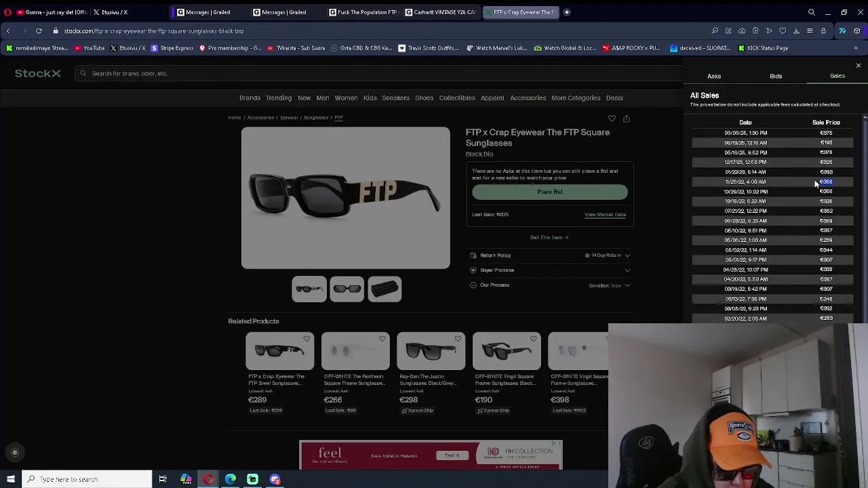Open the Accessories nav category
Viewport: 868px width, 488px height.
(528, 98)
